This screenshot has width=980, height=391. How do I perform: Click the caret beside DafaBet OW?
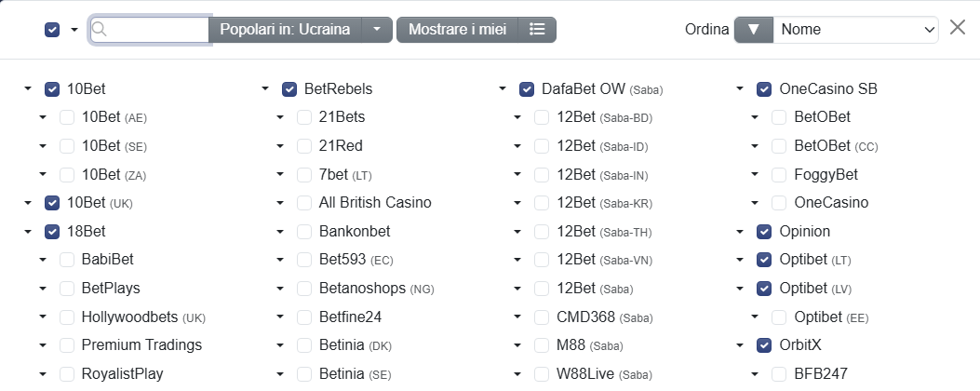(x=503, y=88)
